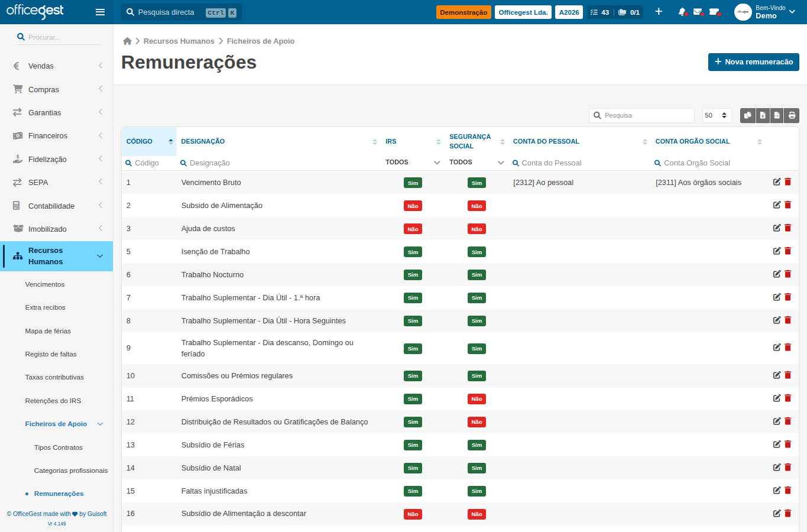
Task: Open the mail messages icon
Action: 698,12
